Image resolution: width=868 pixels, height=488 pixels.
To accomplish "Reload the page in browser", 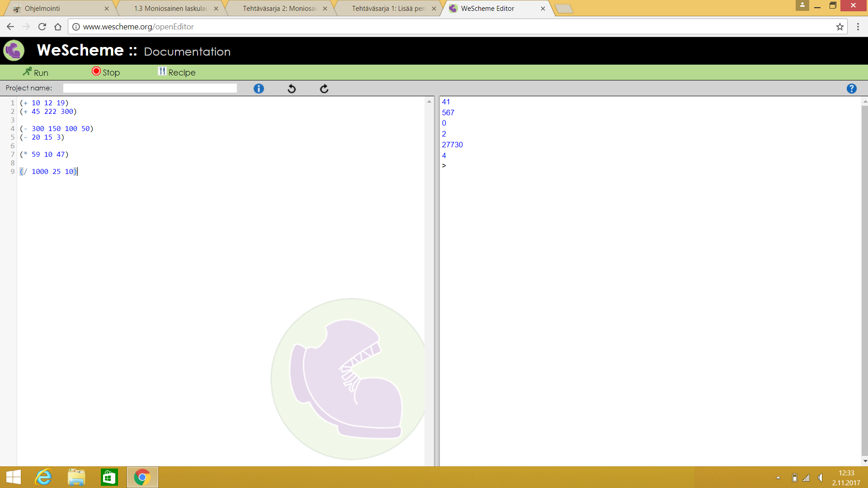I will (x=42, y=27).
